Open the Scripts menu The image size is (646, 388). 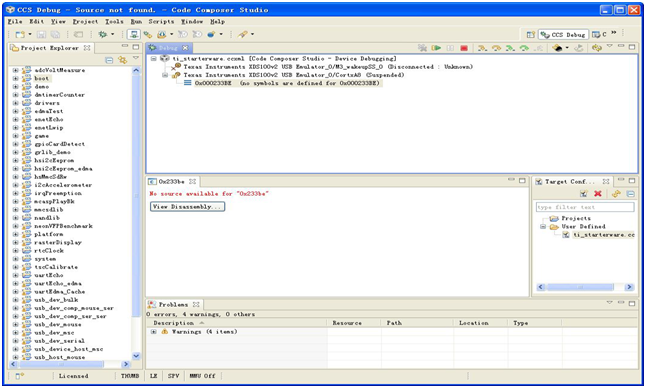(161, 21)
